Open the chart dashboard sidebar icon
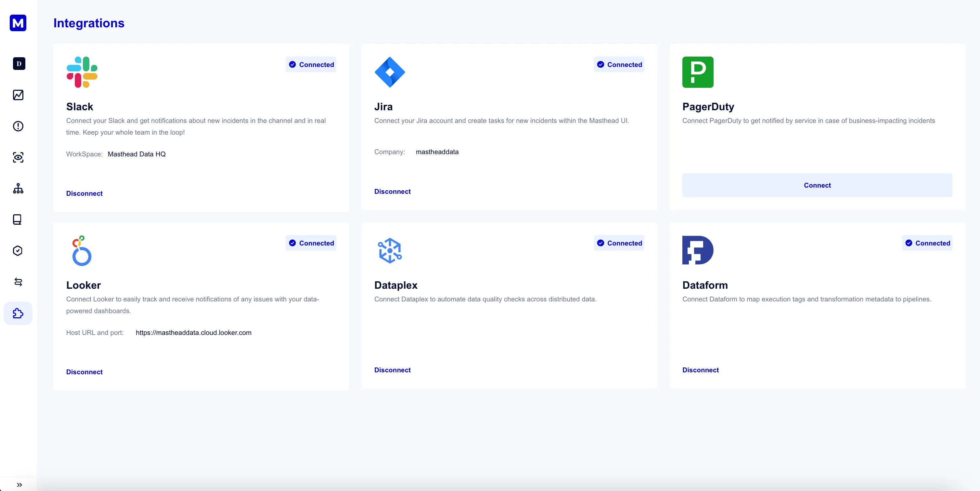Image resolution: width=980 pixels, height=491 pixels. [18, 95]
